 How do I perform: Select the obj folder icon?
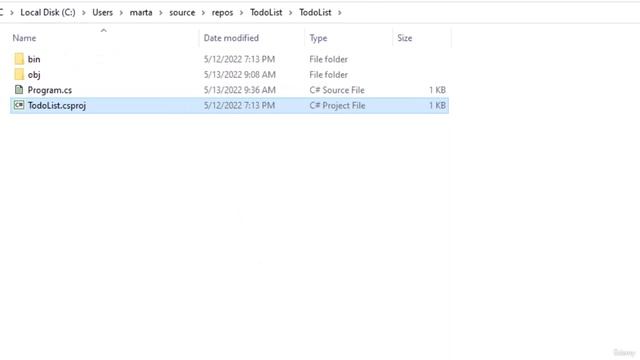[x=19, y=74]
